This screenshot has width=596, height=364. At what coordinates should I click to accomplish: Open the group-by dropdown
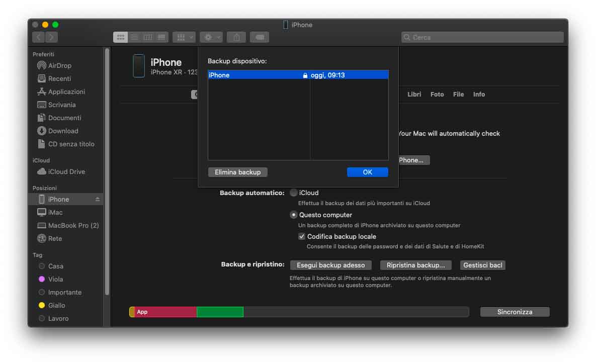[x=184, y=37]
